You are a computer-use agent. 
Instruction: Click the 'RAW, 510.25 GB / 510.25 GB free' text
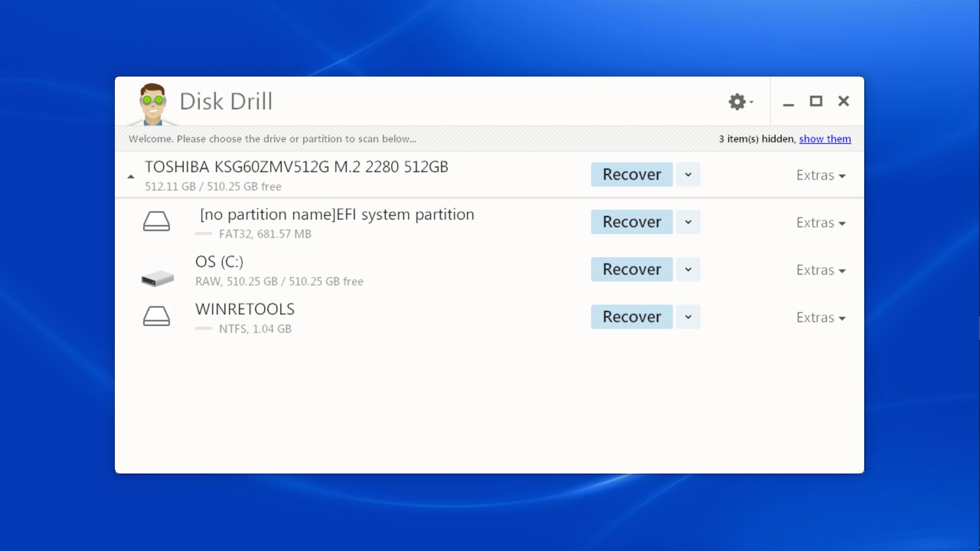[x=279, y=282]
